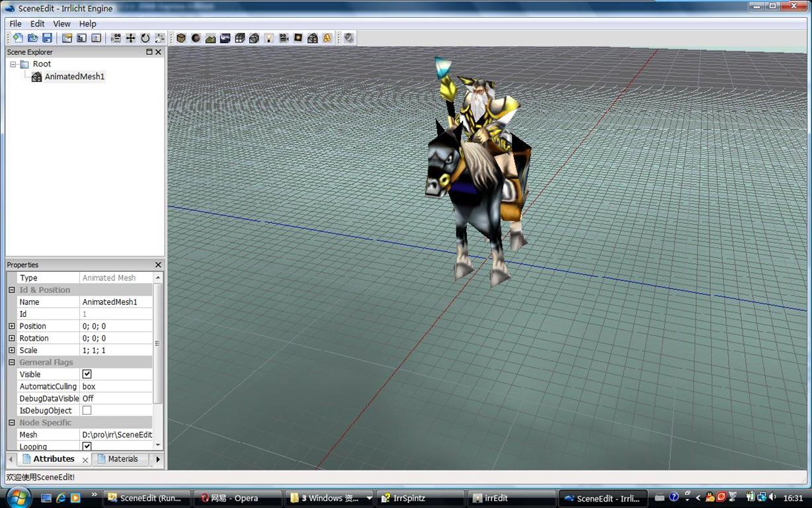Click the New scene toolbar icon
Image resolution: width=812 pixels, height=508 pixels.
point(18,38)
